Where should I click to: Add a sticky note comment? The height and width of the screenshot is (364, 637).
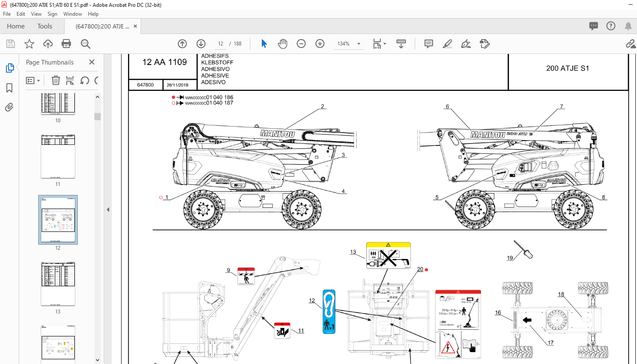(429, 44)
